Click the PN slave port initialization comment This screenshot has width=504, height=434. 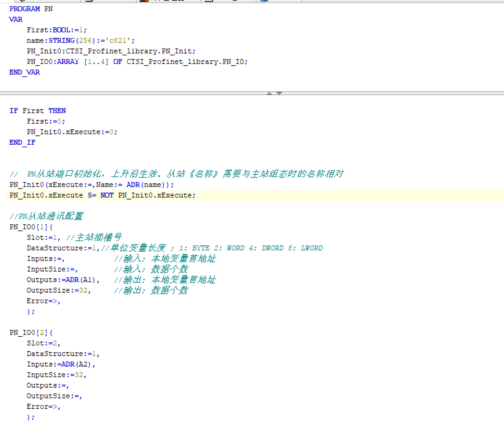[x=176, y=174]
